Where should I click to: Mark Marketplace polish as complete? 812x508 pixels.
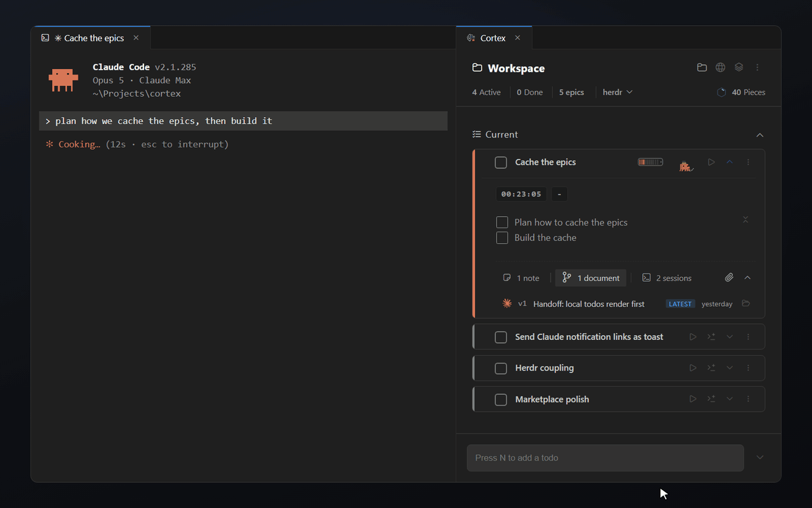[501, 400]
